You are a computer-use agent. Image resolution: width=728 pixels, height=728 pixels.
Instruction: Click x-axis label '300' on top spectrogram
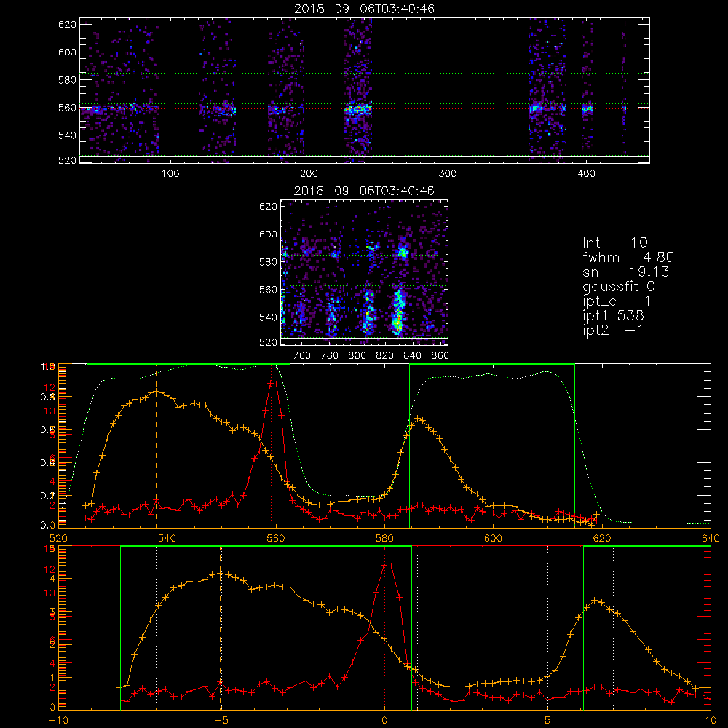pyautogui.click(x=448, y=174)
